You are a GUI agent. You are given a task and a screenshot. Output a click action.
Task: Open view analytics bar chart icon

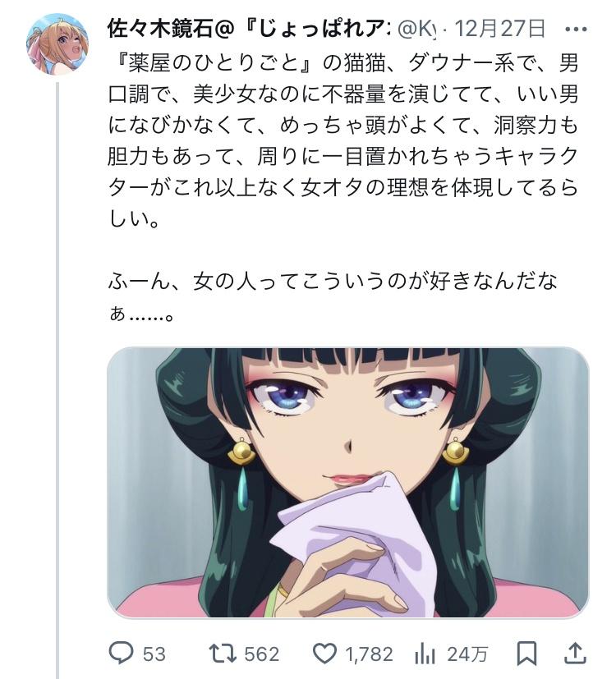point(425,654)
